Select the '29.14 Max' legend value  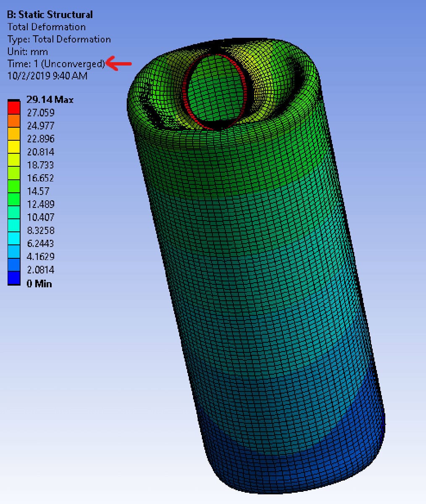click(50, 100)
